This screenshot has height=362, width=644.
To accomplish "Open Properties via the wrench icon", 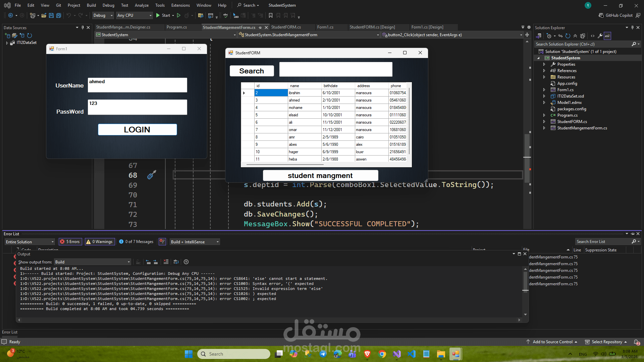I will tap(599, 36).
